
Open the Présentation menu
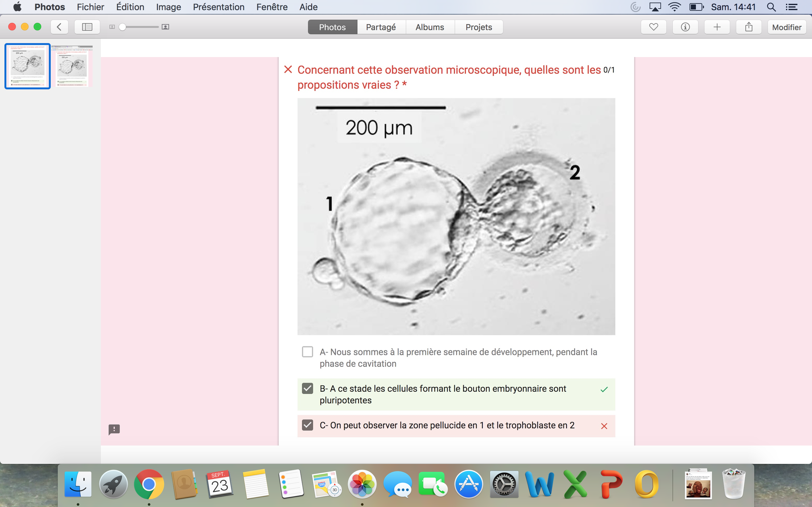click(x=219, y=7)
